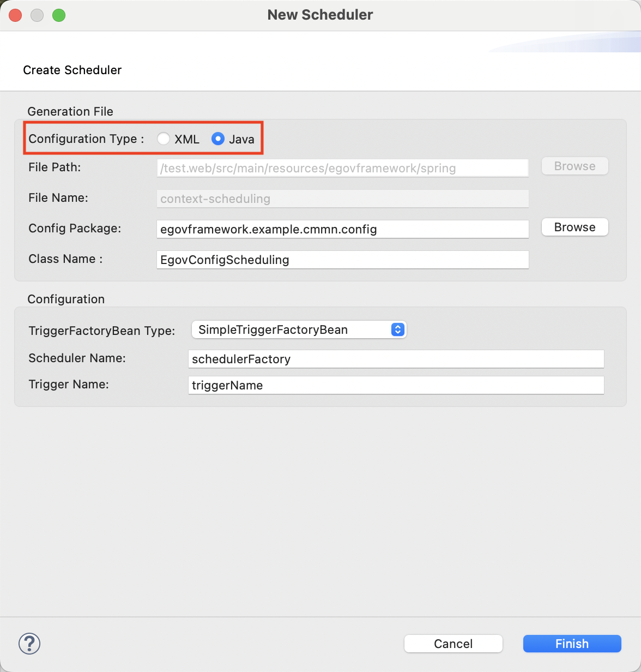641x672 pixels.
Task: Click the disabled File Path Browse button
Action: tap(575, 166)
